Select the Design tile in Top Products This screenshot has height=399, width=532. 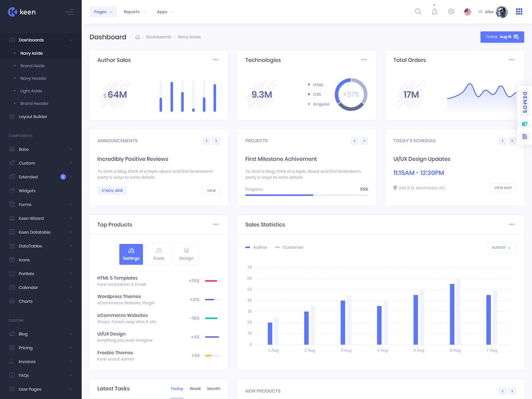click(x=186, y=254)
